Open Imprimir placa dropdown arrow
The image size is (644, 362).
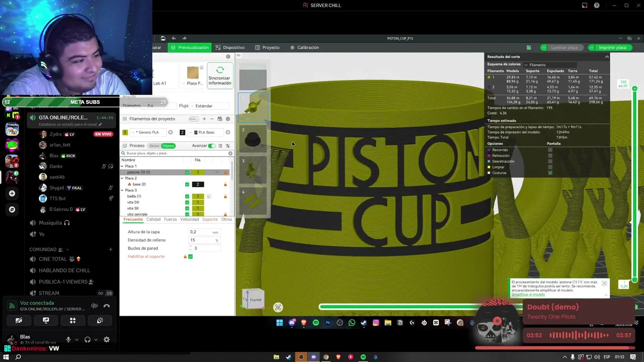(592, 48)
